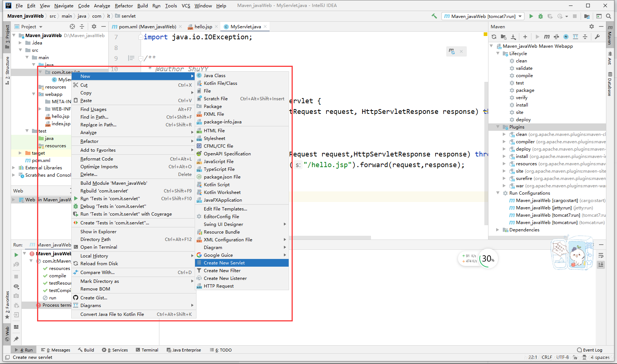The width and height of the screenshot is (617, 364).
Task: Open Project Structure icon in top toolbar
Action: click(587, 16)
